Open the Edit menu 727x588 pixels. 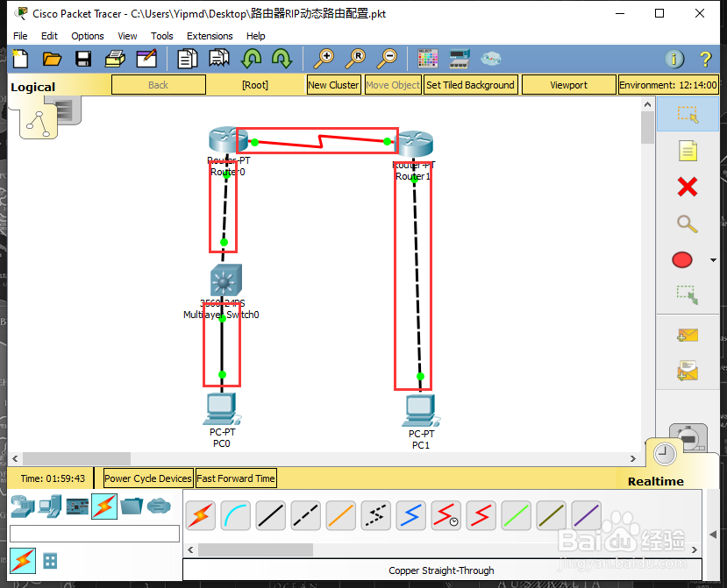coord(49,36)
